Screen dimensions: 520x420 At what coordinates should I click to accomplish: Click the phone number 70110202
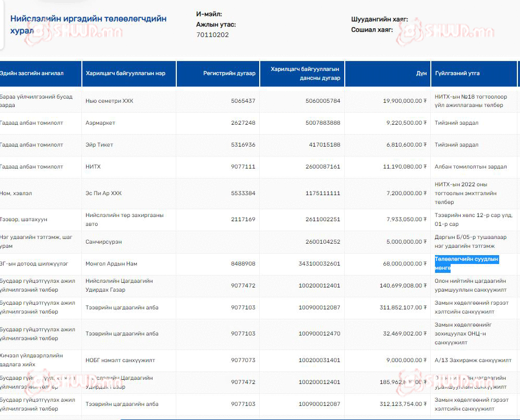[x=212, y=35]
